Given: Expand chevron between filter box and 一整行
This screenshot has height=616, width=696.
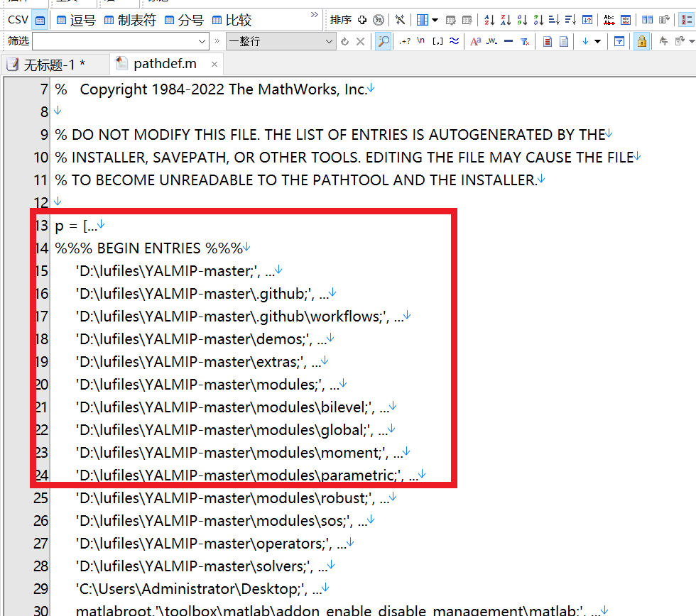Looking at the screenshot, I should [217, 41].
